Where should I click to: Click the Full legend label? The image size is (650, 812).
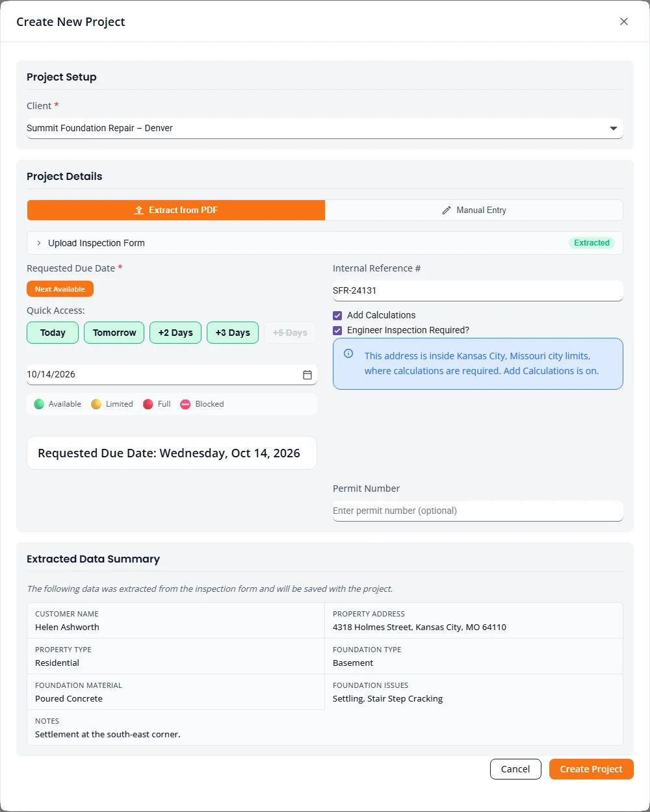tap(164, 404)
